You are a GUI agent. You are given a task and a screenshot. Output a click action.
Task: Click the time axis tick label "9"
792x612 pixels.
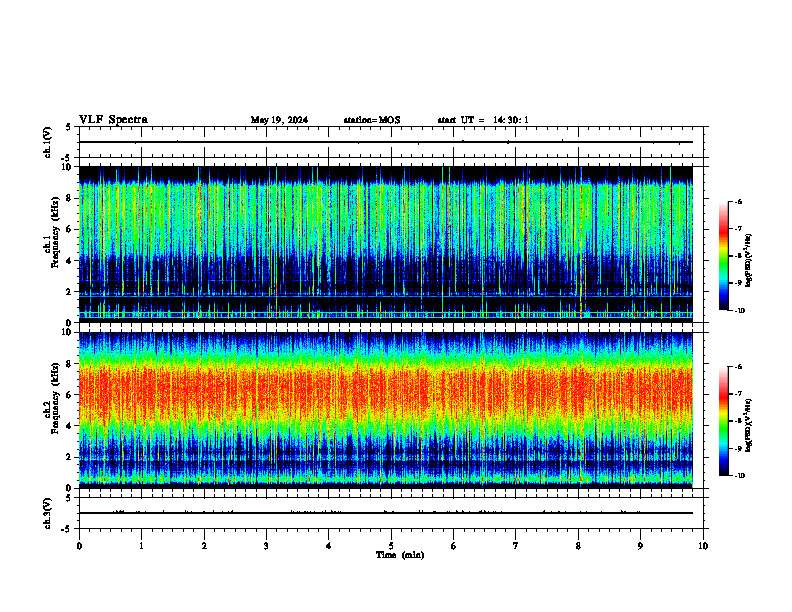640,546
